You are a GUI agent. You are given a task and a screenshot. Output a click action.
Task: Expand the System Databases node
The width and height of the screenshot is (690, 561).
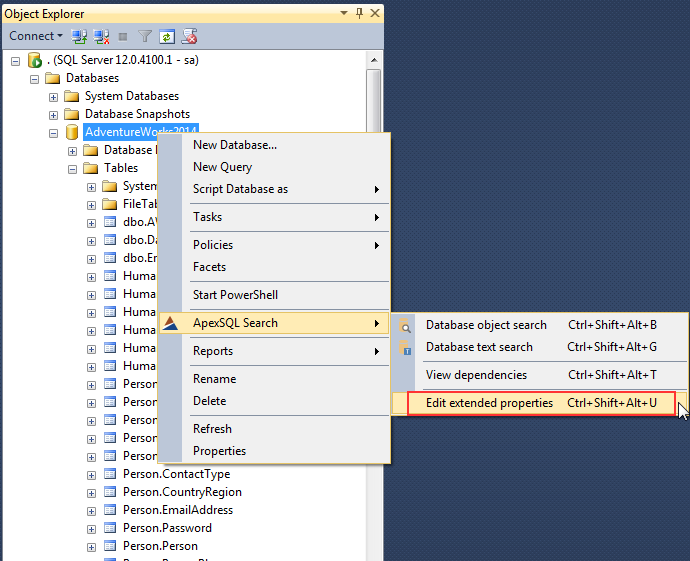pos(54,97)
